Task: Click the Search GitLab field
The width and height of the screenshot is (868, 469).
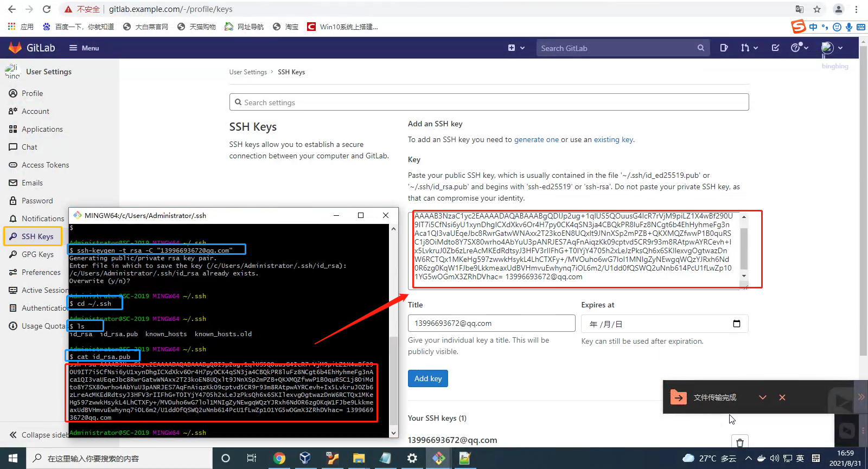Action: pyautogui.click(x=622, y=48)
